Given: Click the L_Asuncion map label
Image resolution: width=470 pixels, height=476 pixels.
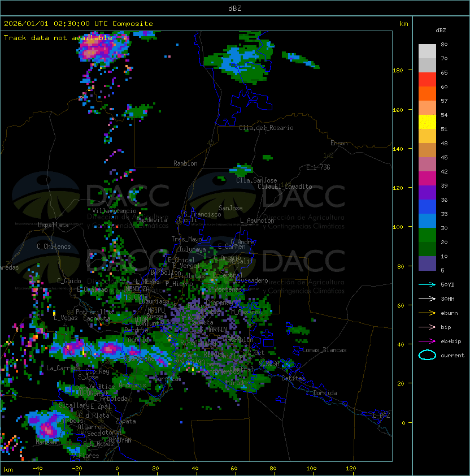Looking at the screenshot, I should 257,220.
